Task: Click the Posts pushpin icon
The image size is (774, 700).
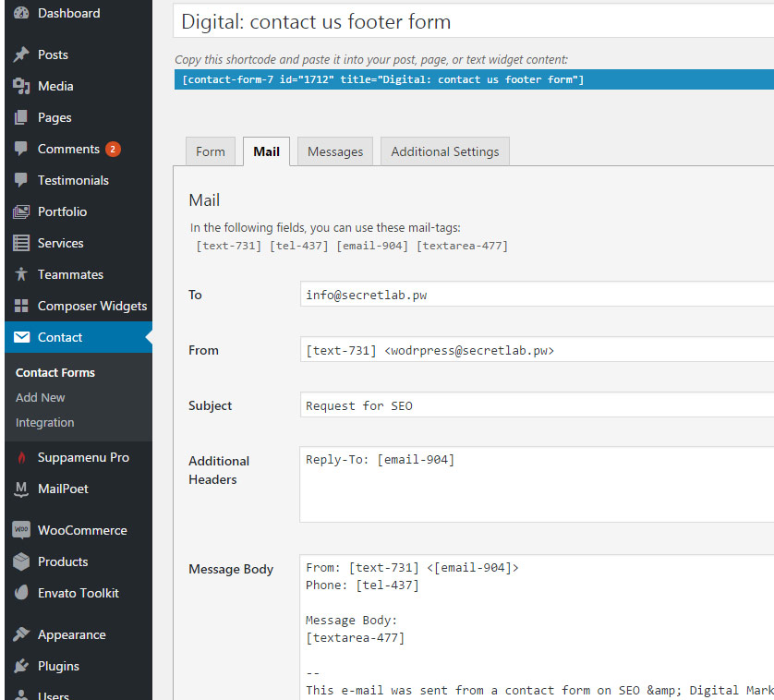Action: coord(21,55)
